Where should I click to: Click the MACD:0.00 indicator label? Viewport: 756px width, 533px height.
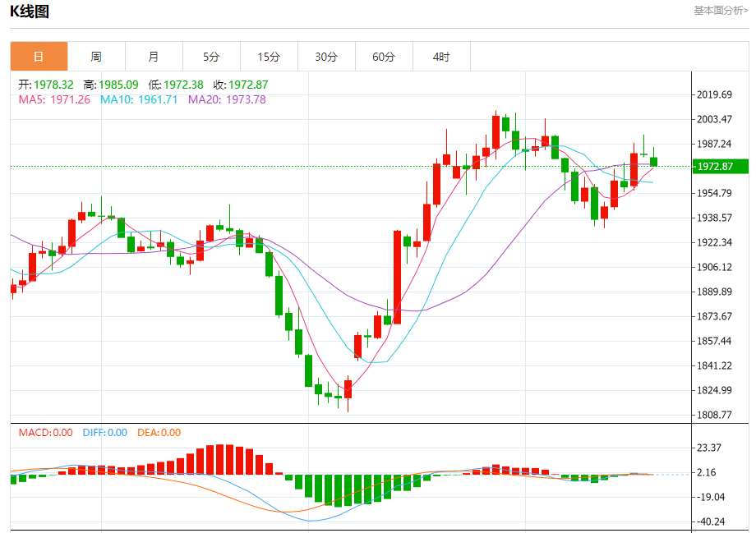point(46,433)
